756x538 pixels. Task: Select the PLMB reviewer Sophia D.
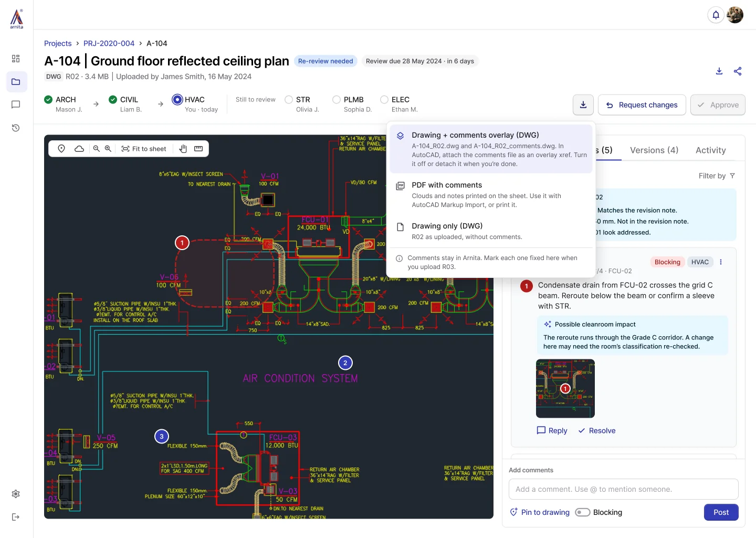point(352,104)
